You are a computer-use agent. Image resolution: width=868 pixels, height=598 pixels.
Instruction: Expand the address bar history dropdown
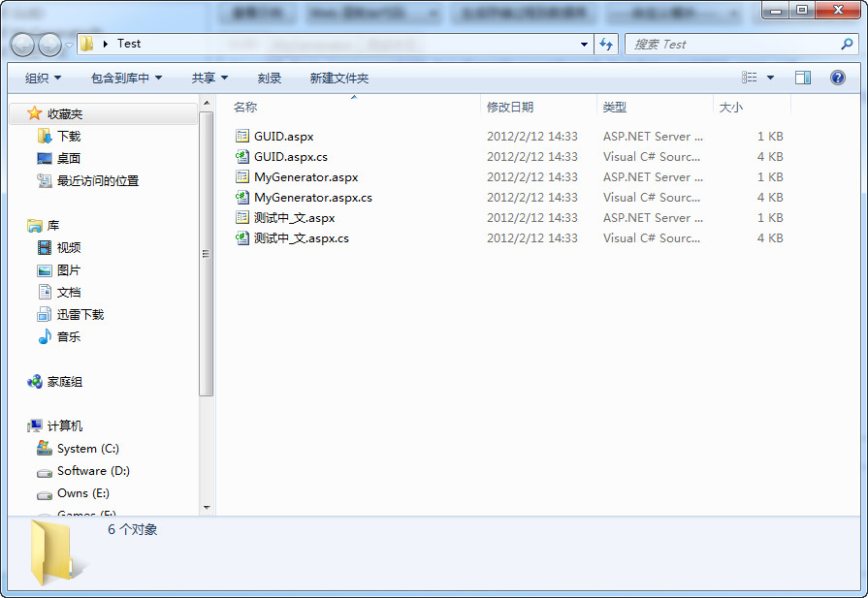click(x=584, y=45)
